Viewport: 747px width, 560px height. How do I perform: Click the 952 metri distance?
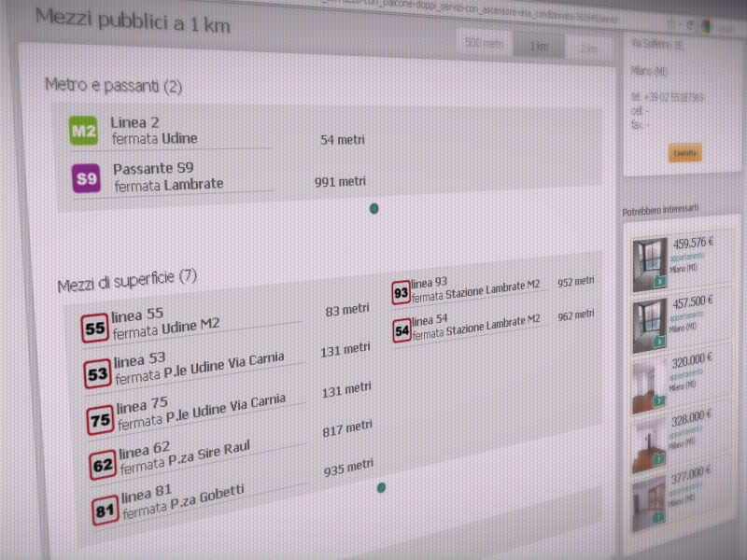(576, 282)
